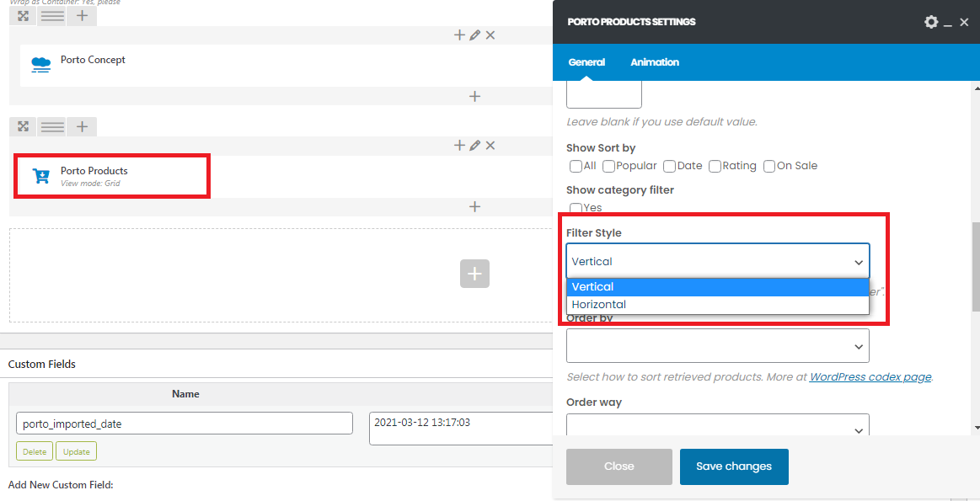980x501 pixels.
Task: Switch to the Animation tab
Action: pyautogui.click(x=655, y=61)
